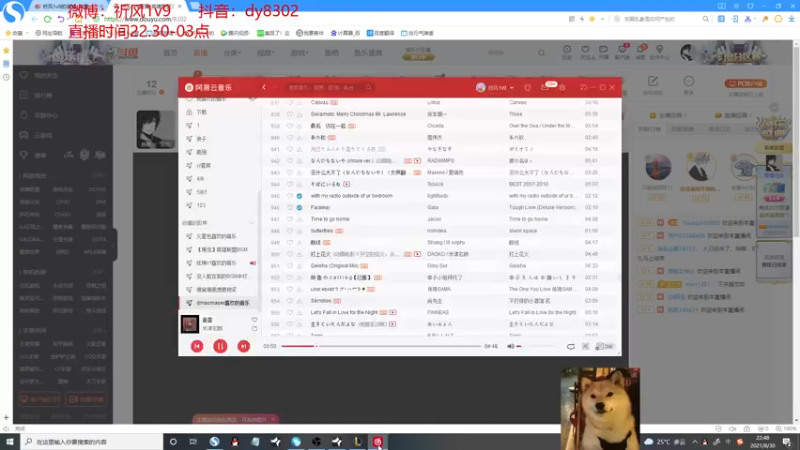The image size is (800, 450).
Task: Open current song album cover thumbnail
Action: tap(190, 324)
